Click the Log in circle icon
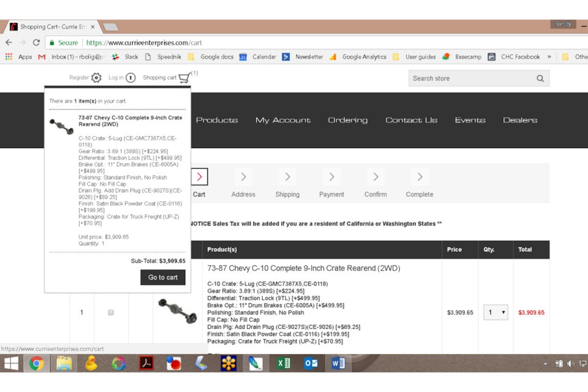This screenshot has height=392, width=588. click(x=130, y=78)
